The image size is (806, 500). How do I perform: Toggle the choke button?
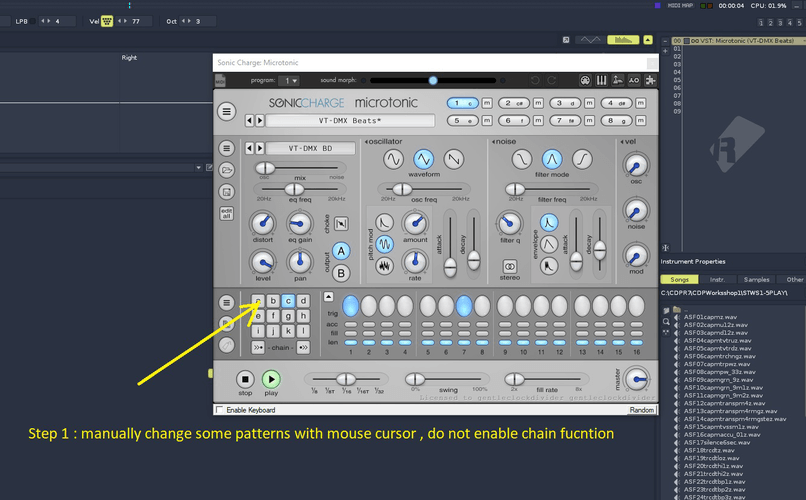(341, 224)
